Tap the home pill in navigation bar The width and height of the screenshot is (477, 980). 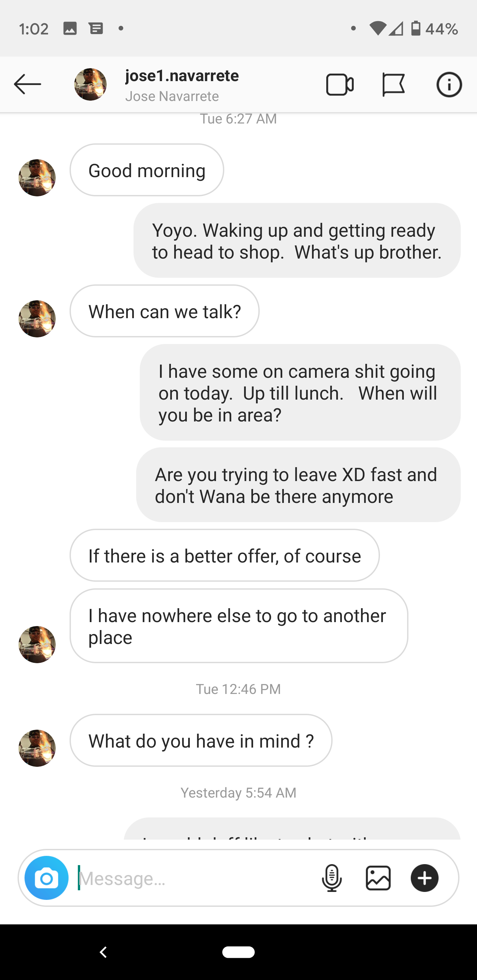(x=238, y=952)
